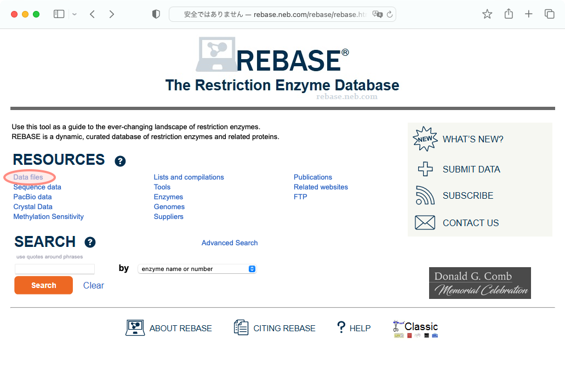This screenshot has width=565, height=392.
Task: Open the Genomes link
Action: point(169,206)
